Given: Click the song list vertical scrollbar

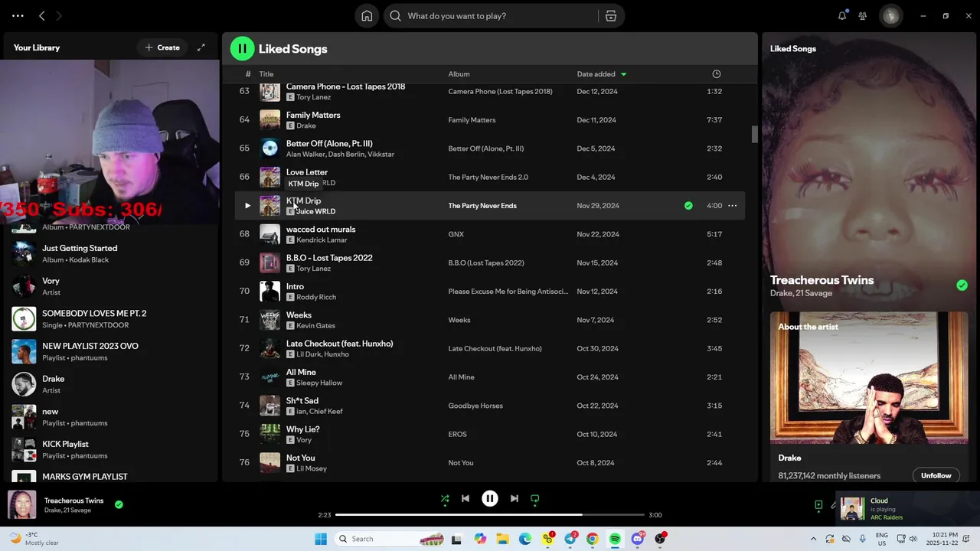Looking at the screenshot, I should 754,134.
